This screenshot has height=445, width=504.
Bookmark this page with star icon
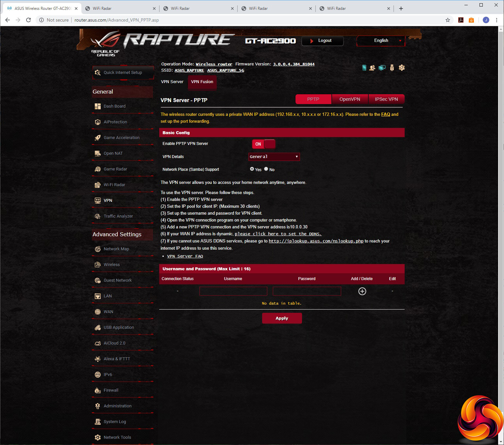coord(448,20)
